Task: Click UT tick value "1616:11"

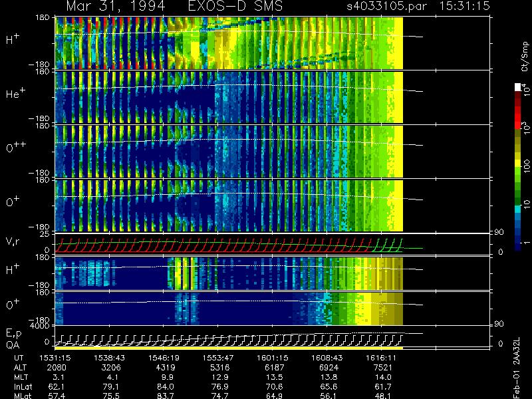Action: tap(381, 358)
